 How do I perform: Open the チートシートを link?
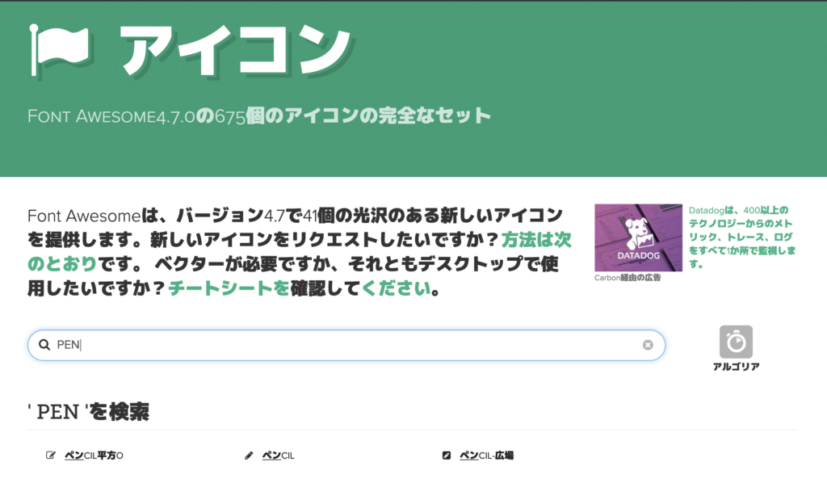[x=229, y=288]
